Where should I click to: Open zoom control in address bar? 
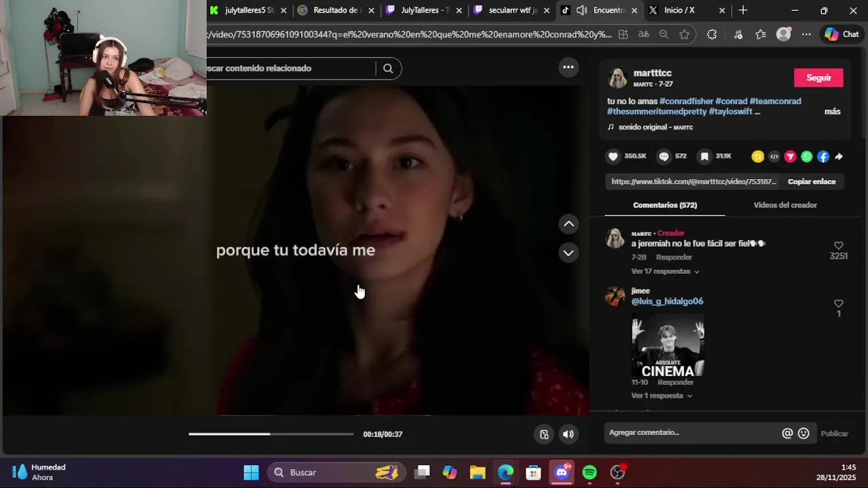(664, 35)
